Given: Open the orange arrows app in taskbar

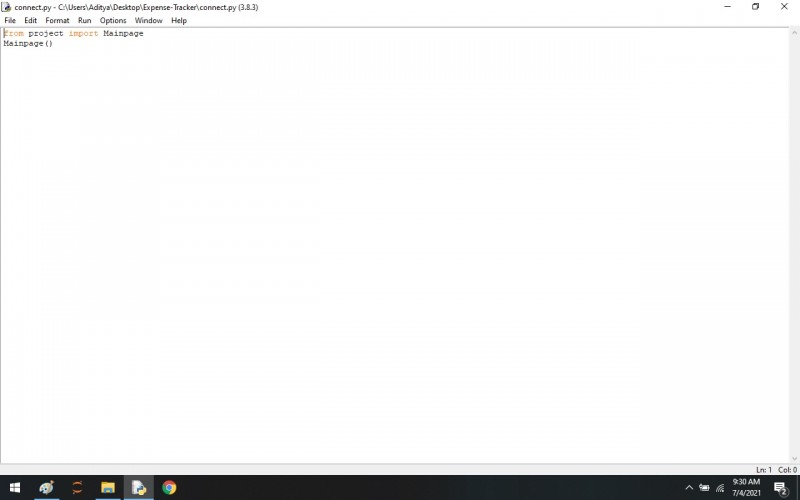Looking at the screenshot, I should pos(77,488).
